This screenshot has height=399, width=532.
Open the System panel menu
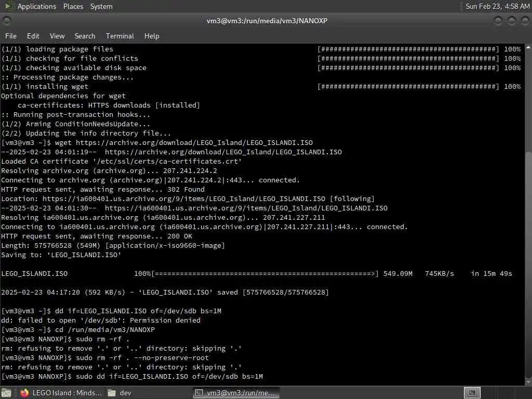(101, 6)
